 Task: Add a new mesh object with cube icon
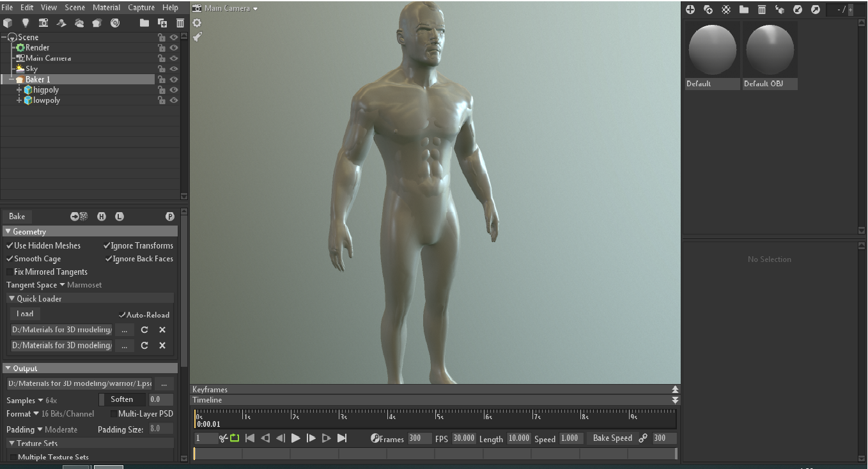(x=8, y=23)
